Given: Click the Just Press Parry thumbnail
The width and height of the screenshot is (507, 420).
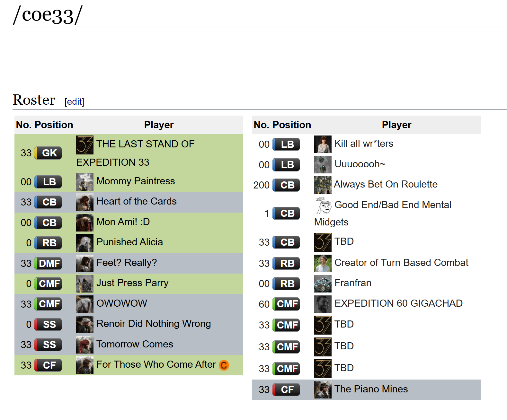Looking at the screenshot, I should click(85, 284).
